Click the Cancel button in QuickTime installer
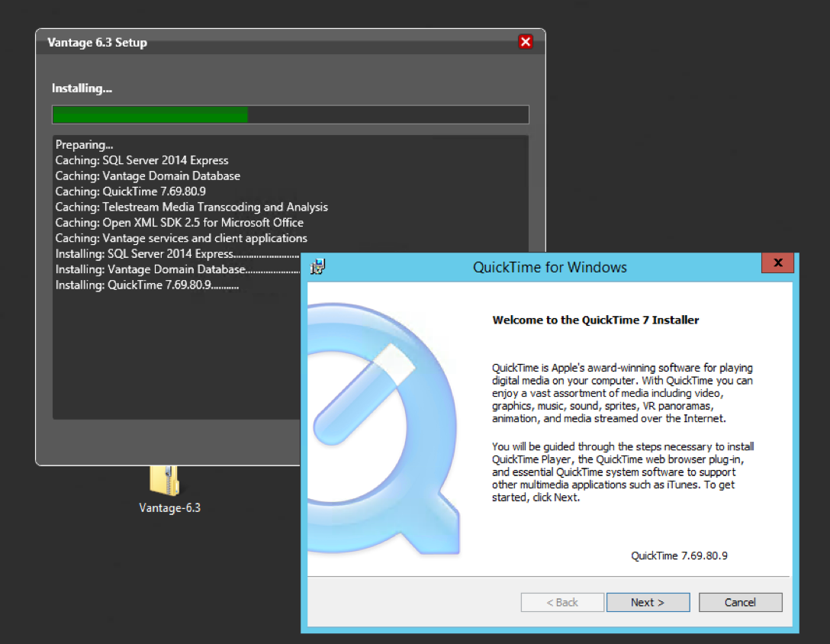 click(740, 602)
